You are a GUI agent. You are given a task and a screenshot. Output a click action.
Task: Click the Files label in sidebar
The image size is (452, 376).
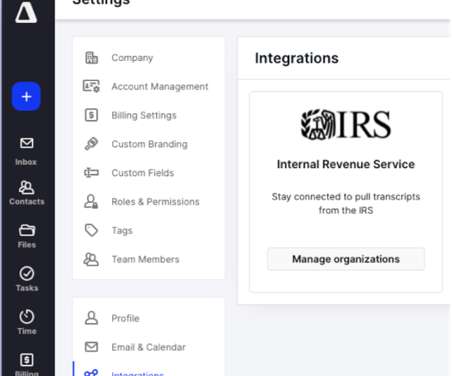point(27,245)
